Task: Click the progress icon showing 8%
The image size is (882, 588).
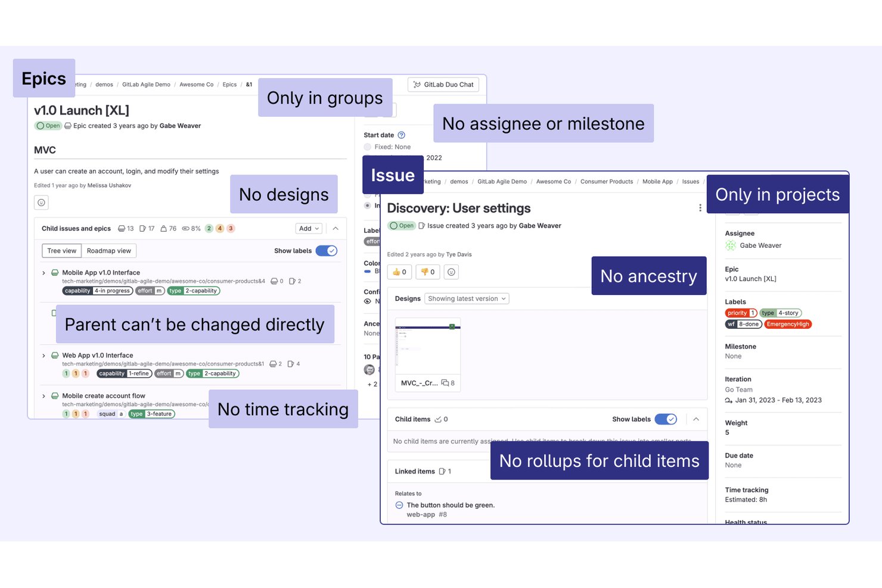Action: 185,229
